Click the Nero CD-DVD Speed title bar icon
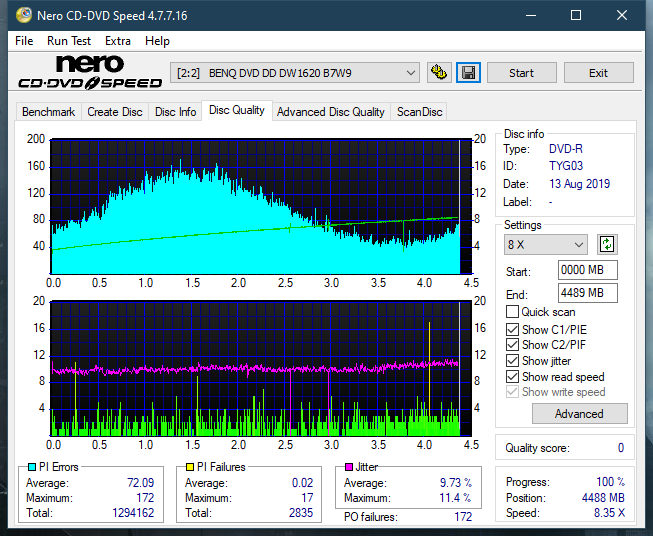 point(24,15)
